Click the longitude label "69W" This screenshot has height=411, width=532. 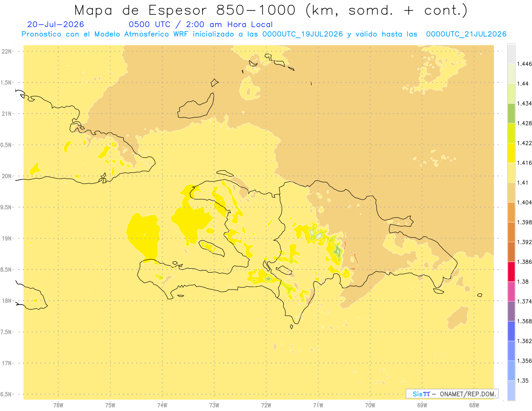click(x=422, y=405)
